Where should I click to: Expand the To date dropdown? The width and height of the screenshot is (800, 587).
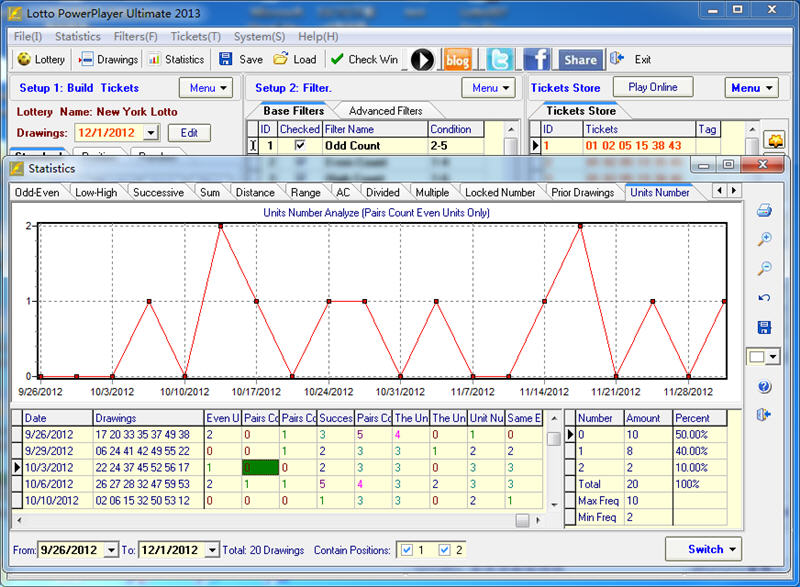pyautogui.click(x=213, y=550)
